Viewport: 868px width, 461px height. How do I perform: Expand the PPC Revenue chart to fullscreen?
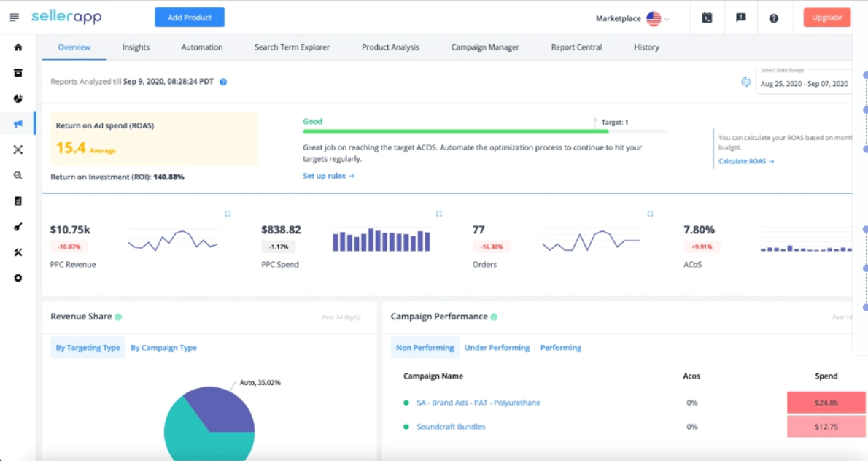[x=228, y=213]
